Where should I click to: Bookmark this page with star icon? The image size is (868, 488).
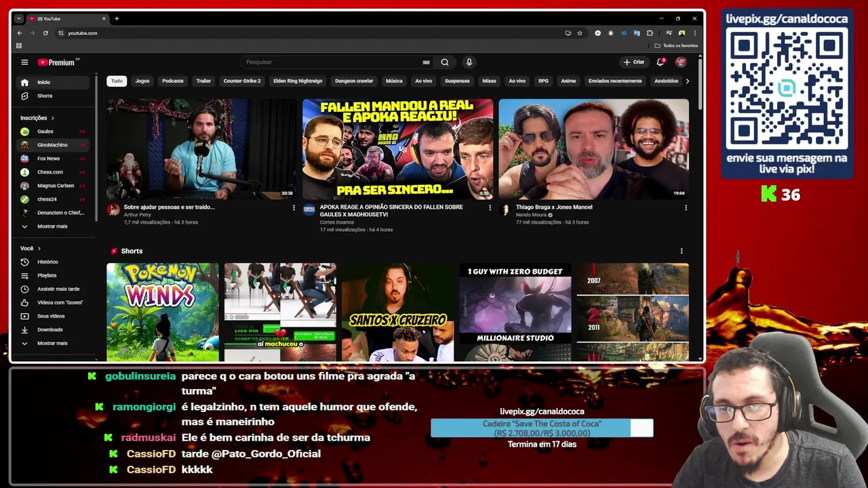tap(580, 33)
